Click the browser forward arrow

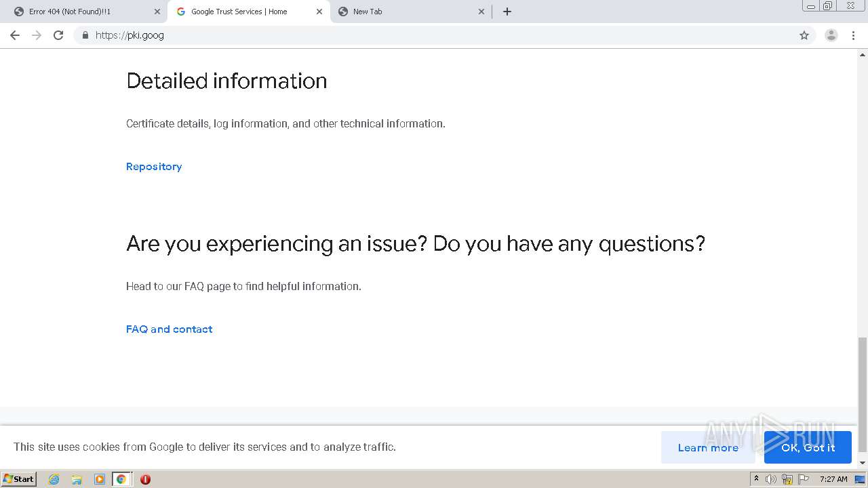(37, 35)
